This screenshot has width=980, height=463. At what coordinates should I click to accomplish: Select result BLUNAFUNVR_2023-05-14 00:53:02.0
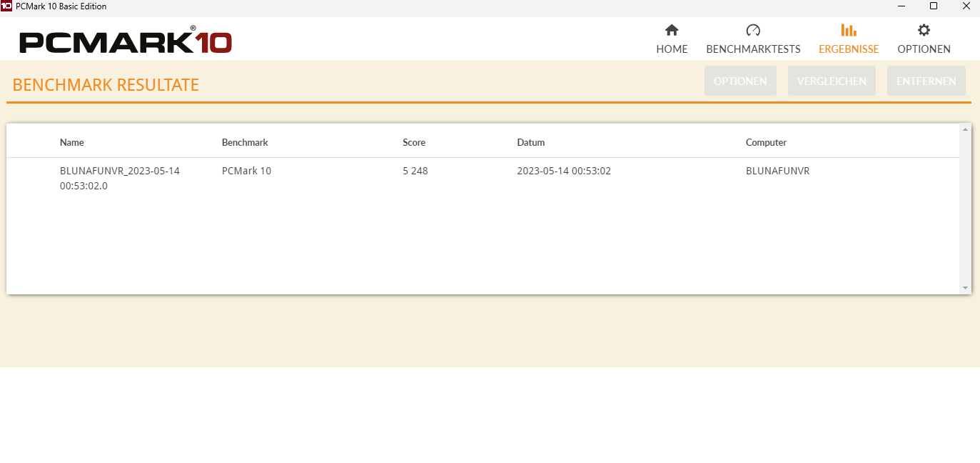pos(120,179)
